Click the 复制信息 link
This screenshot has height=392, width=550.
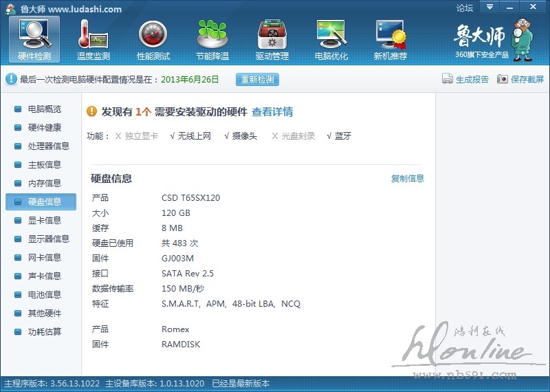point(408,178)
